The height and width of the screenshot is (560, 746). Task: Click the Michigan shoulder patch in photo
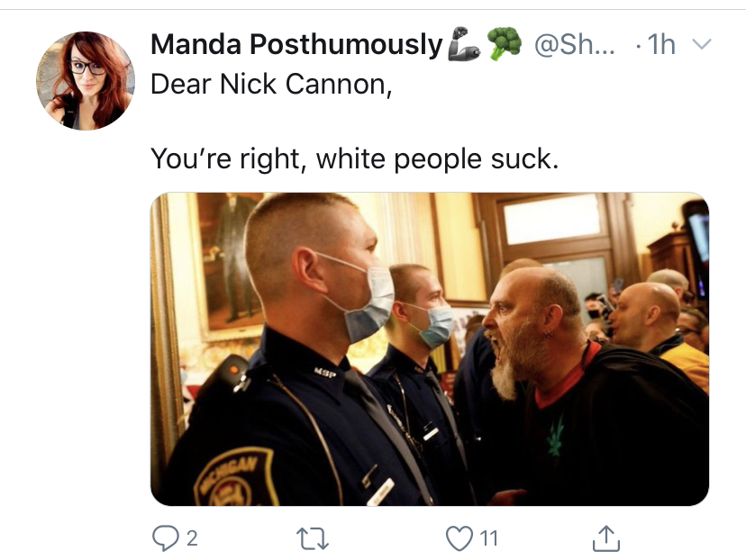(236, 477)
